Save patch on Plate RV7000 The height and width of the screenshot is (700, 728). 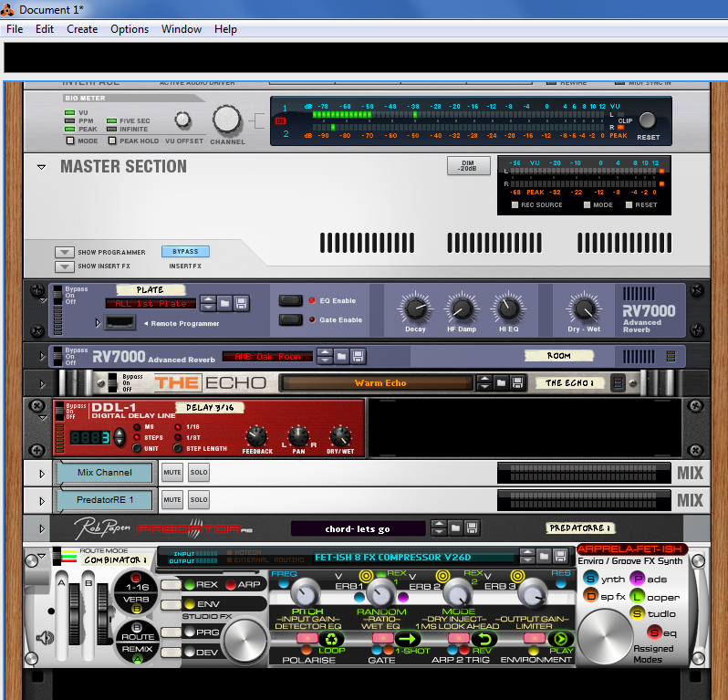[x=241, y=304]
